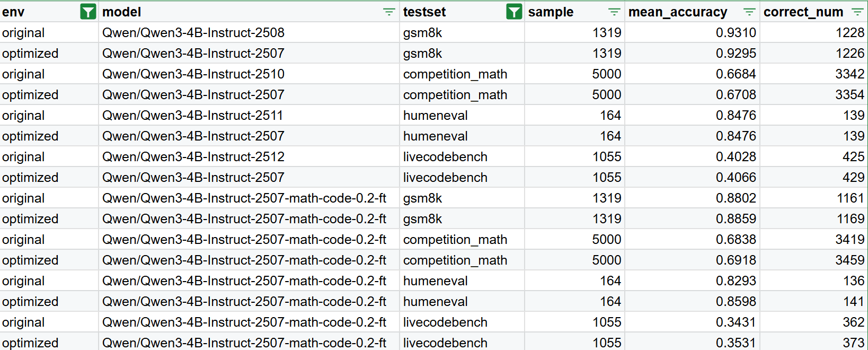The height and width of the screenshot is (350, 868).
Task: Select cell Qwen/Qwen3-4B-Instruct-2510
Action: point(249,74)
